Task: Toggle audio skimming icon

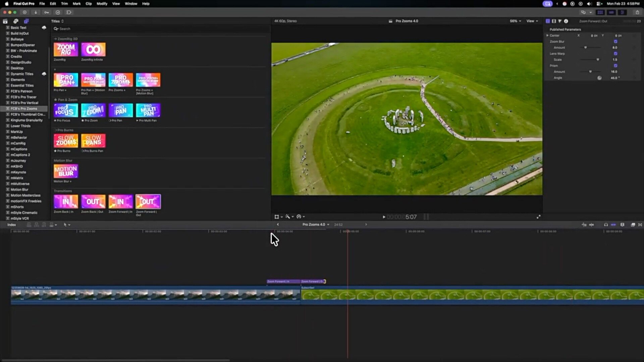Action: pos(591,225)
